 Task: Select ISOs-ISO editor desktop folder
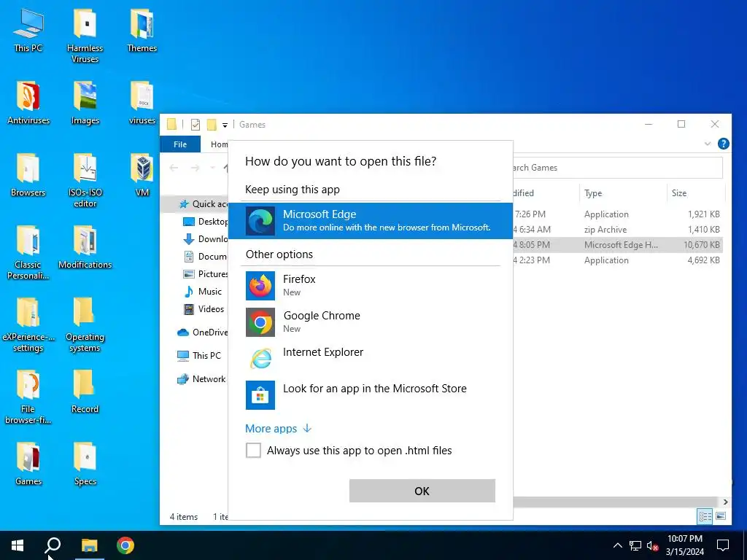click(x=85, y=181)
